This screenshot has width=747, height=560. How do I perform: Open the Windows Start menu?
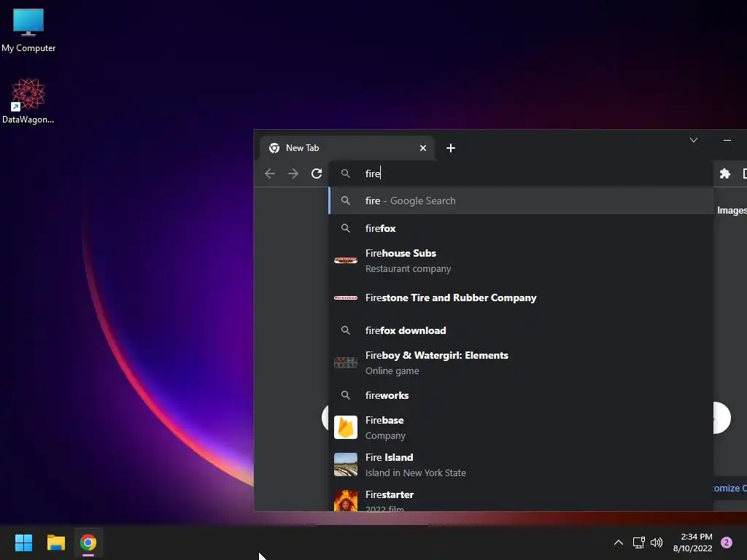[x=23, y=542]
